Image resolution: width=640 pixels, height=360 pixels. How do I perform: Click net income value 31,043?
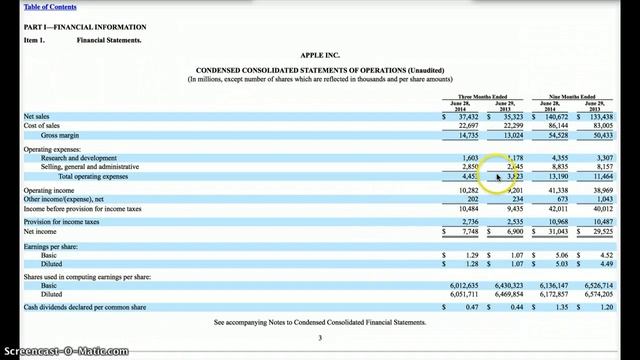click(558, 232)
